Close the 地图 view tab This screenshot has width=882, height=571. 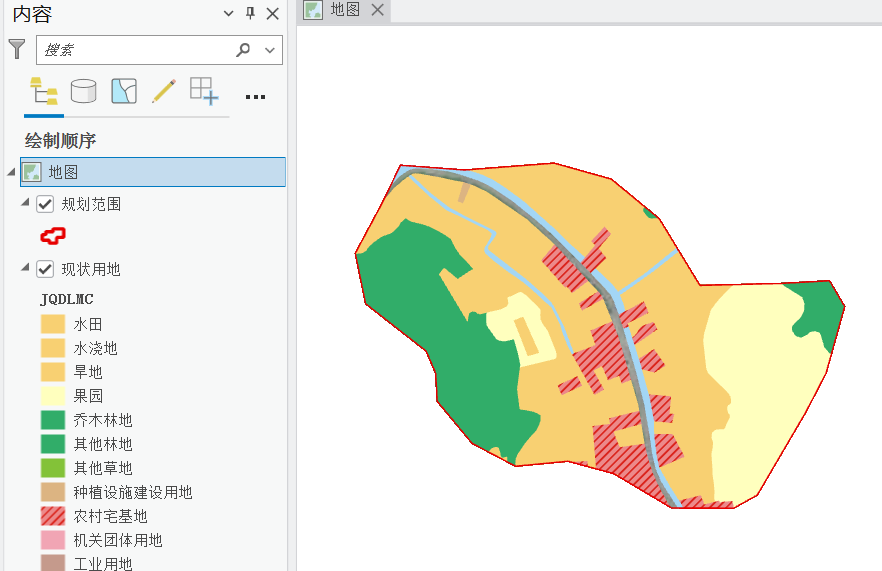(x=378, y=10)
